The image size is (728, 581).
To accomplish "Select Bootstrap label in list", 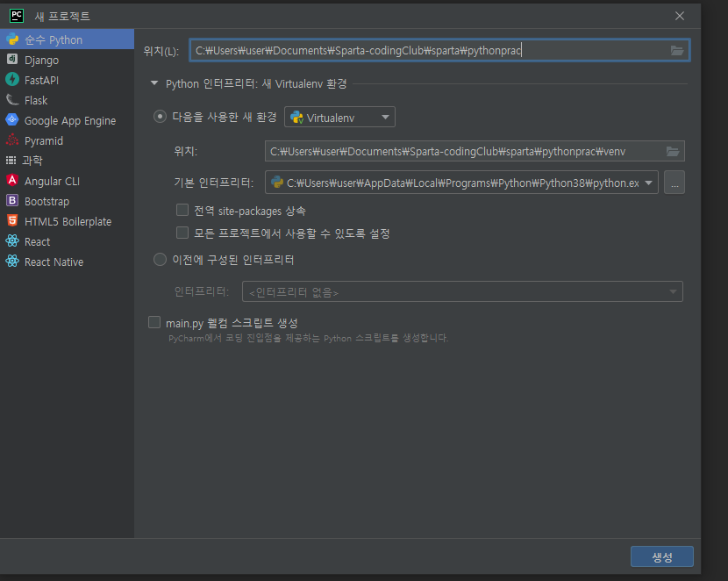I will coord(46,202).
